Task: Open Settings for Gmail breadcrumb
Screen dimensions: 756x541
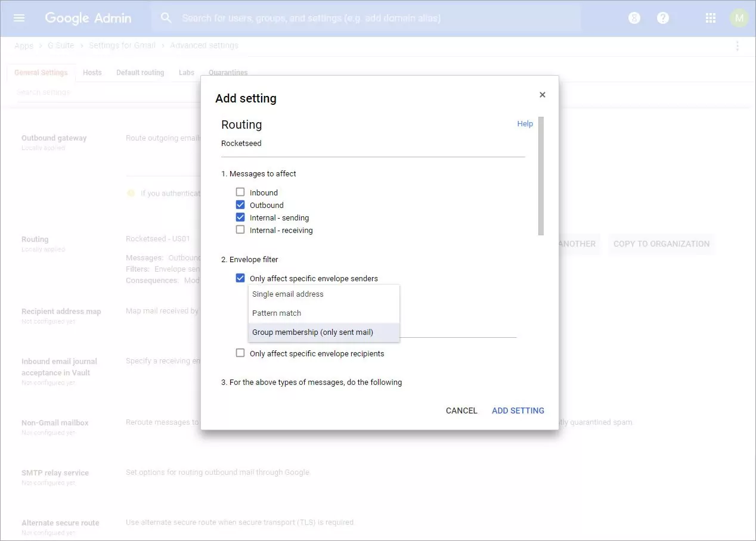Action: [122, 46]
